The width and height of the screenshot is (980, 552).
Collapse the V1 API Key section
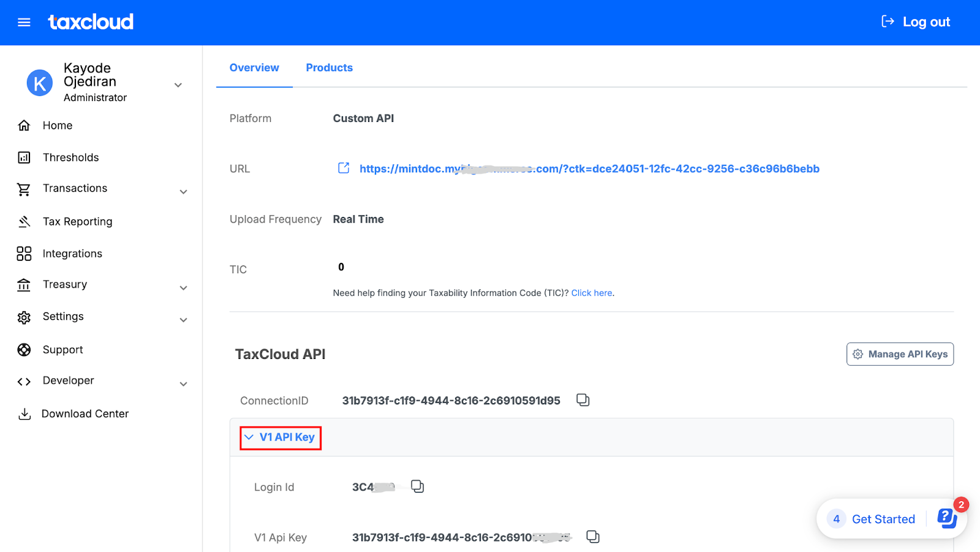coord(281,437)
